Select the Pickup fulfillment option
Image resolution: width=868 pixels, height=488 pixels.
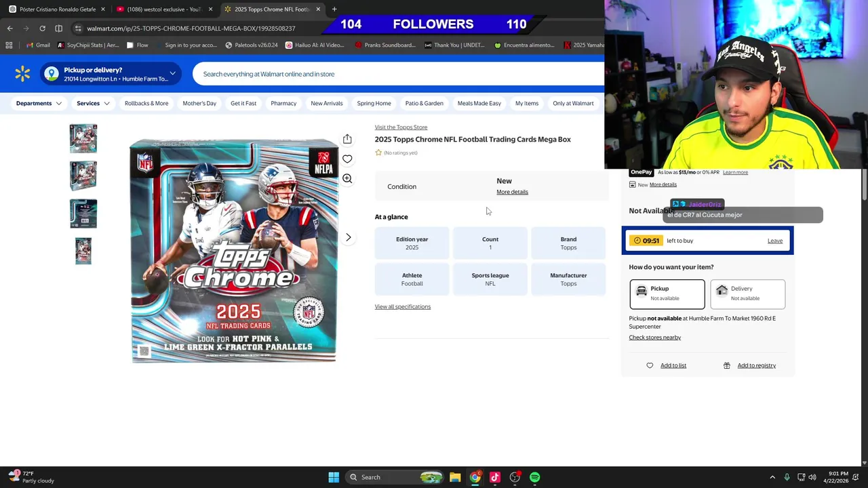[667, 294]
